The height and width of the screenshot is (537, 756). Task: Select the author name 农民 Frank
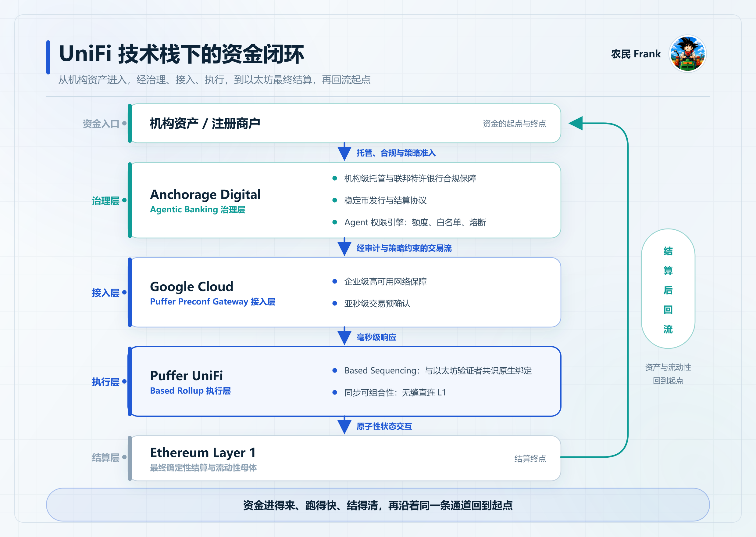tap(636, 54)
